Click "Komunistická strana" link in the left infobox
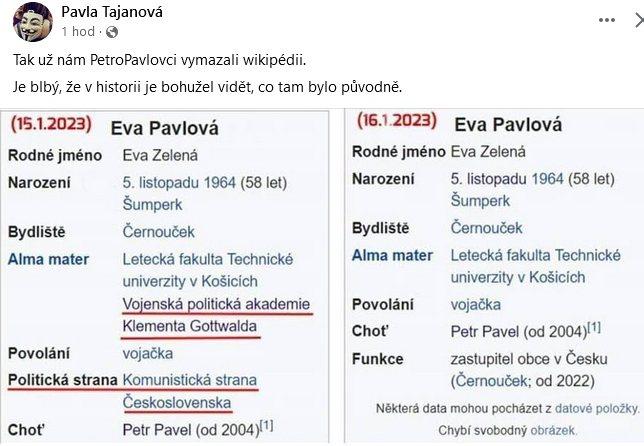Viewport: 644px width, 446px height. (190, 380)
